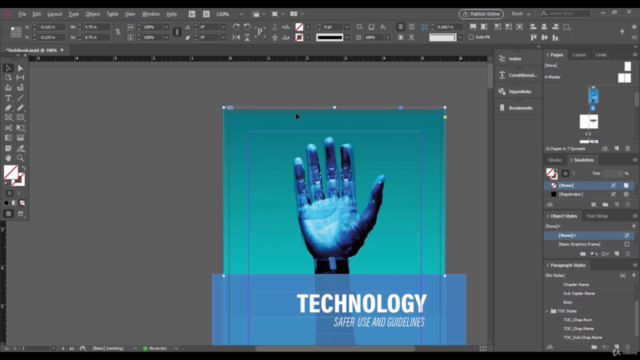Create new page icon in Pages panel

point(617,149)
